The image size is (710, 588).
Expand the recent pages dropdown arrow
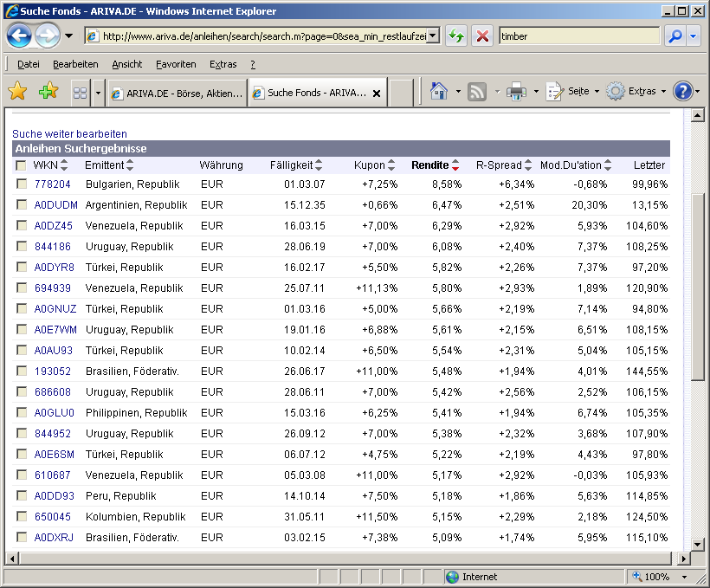[x=68, y=36]
